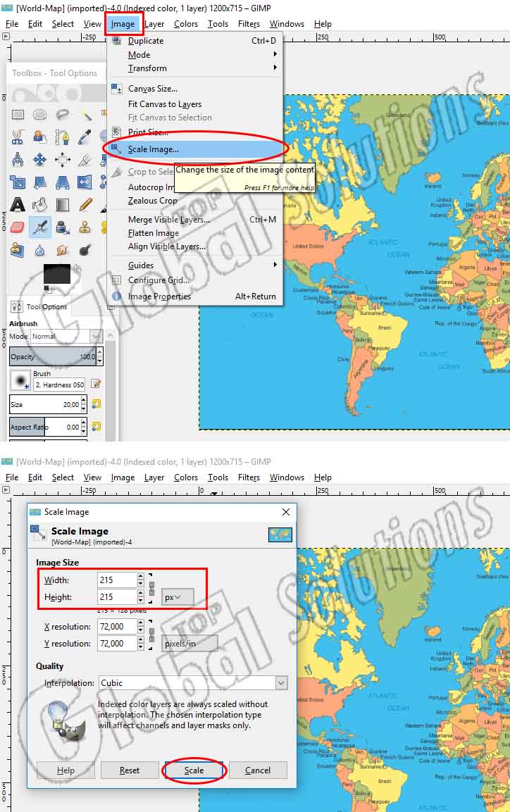Screen dimensions: 510x812
Task: Open the pixels/in unit dropdown
Action: point(189,644)
